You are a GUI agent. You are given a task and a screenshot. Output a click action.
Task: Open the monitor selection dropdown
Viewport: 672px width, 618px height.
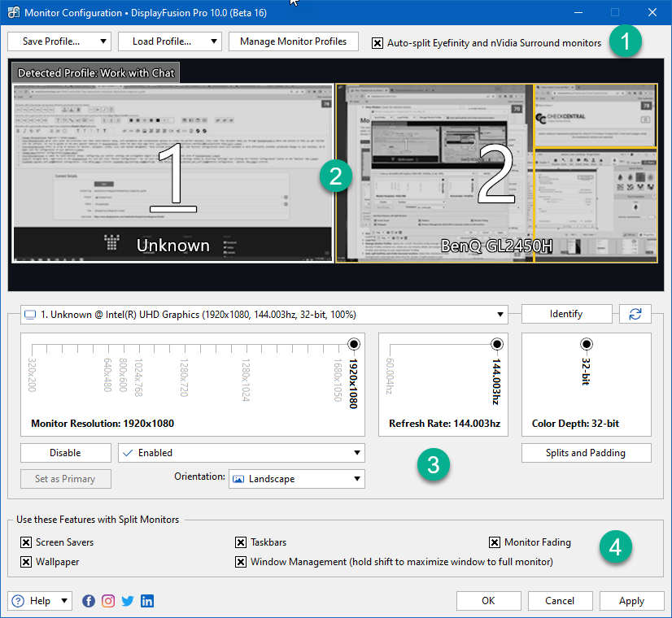[x=264, y=315]
